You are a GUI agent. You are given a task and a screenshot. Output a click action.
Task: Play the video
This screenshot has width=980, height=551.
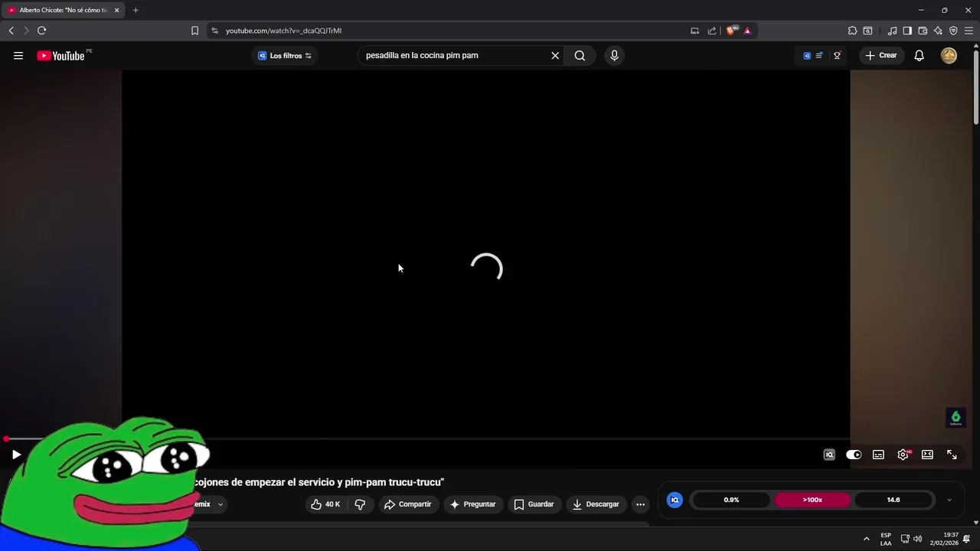16,455
